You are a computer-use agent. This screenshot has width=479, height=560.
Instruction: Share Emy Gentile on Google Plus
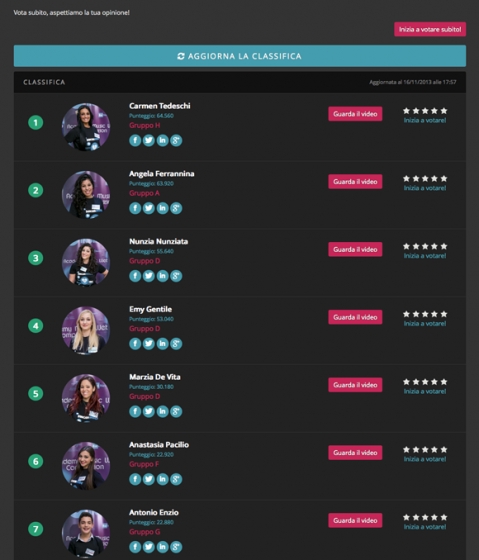tap(176, 344)
